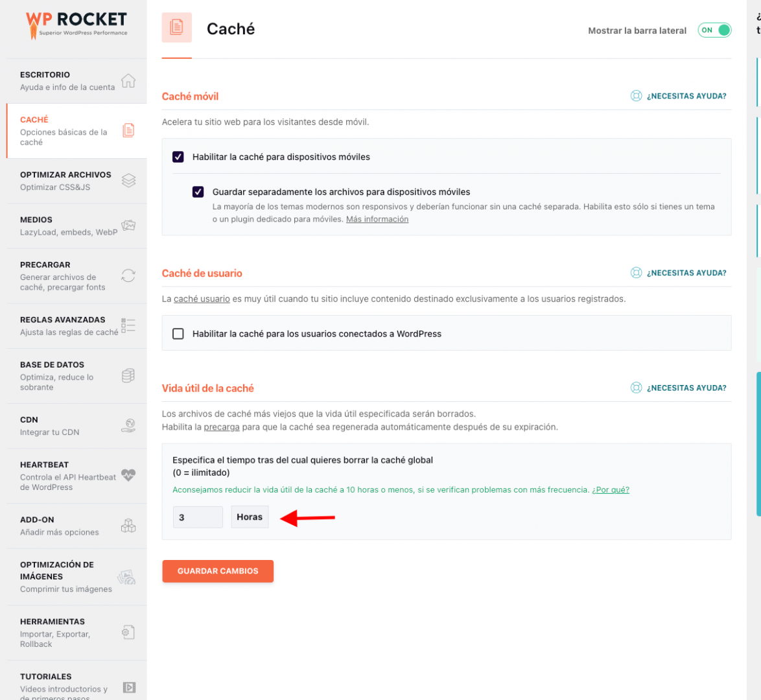
Task: Click ¿Necesitas ayuda? in Caché de usuario section
Action: click(x=686, y=272)
